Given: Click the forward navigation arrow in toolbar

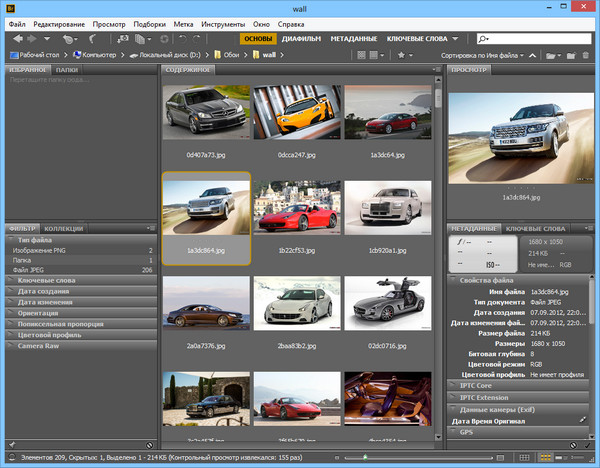Looking at the screenshot, I should [33, 38].
